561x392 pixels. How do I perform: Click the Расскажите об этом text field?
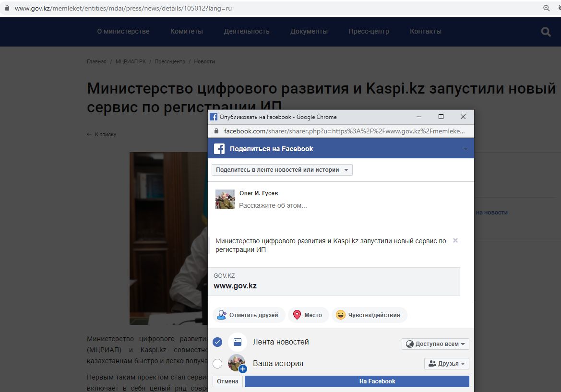click(x=273, y=206)
